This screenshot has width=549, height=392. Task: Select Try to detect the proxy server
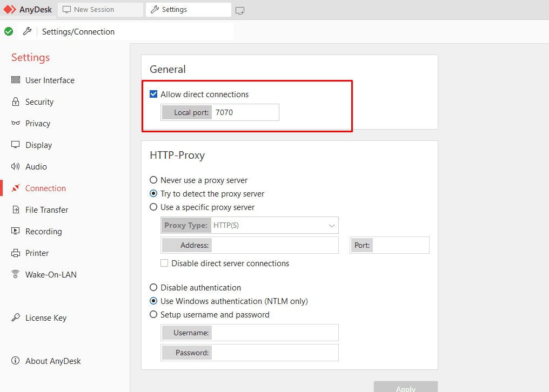[153, 193]
